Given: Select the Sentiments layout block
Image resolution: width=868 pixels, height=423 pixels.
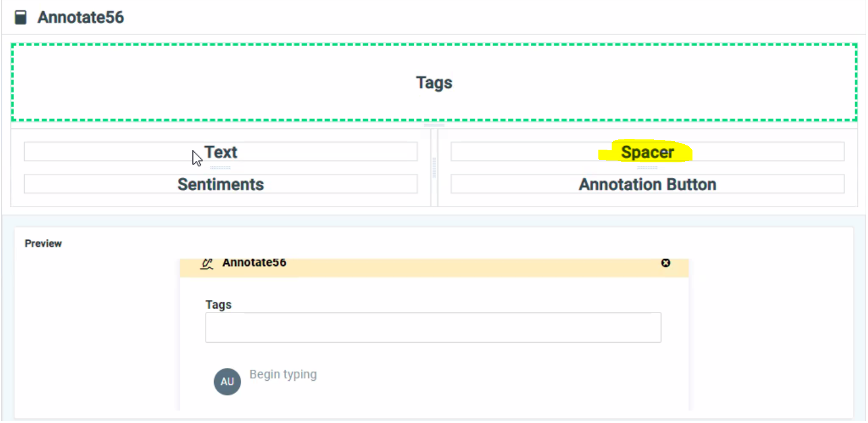Looking at the screenshot, I should (221, 184).
